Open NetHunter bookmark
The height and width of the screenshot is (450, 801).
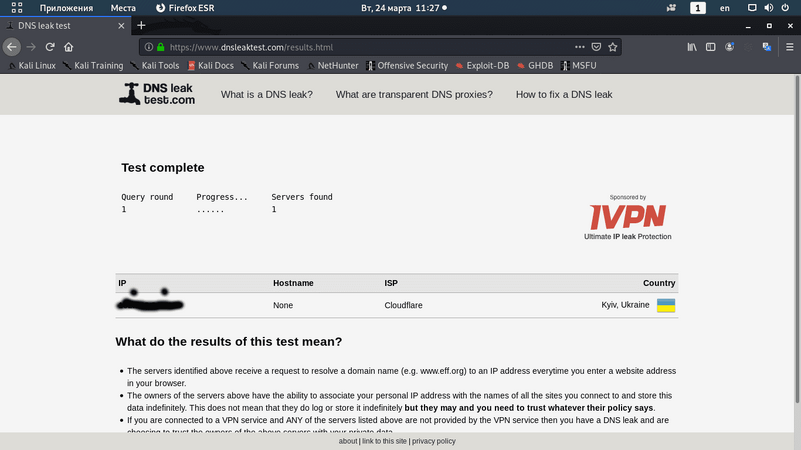pos(333,65)
